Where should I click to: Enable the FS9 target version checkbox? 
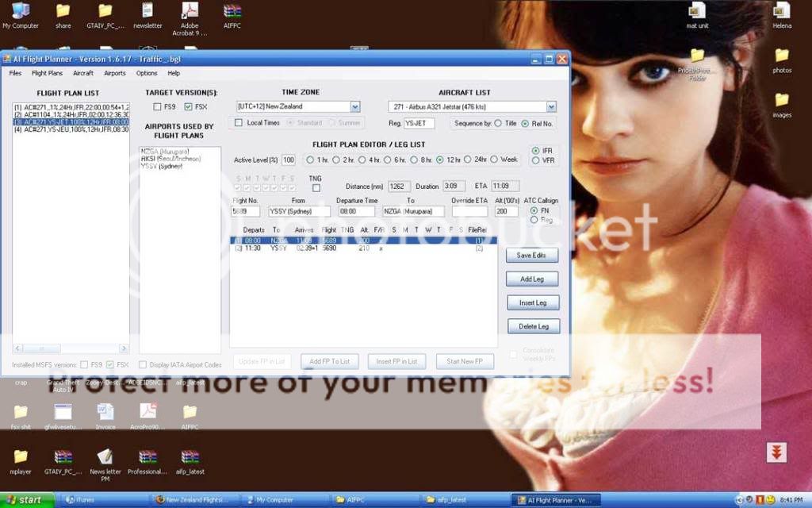(159, 106)
